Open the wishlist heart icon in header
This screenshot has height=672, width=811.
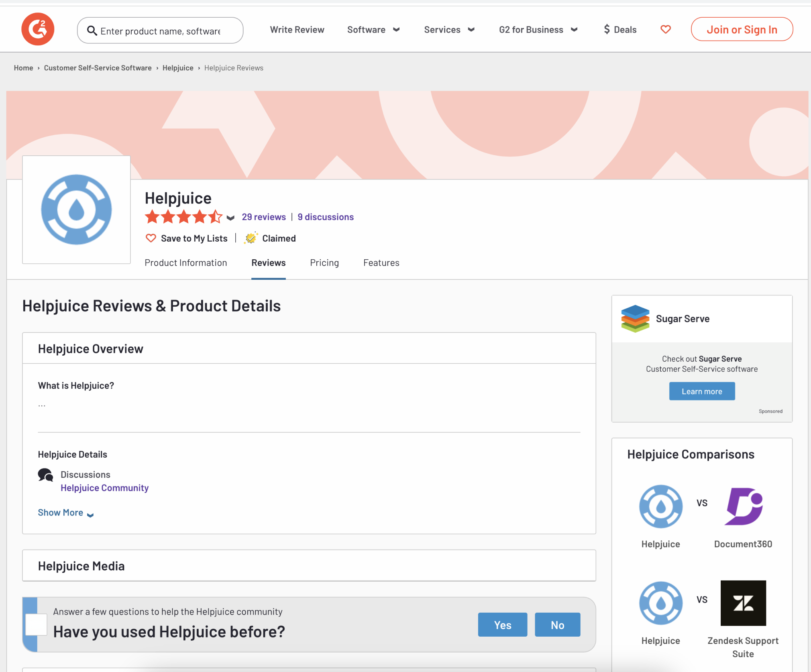point(665,29)
